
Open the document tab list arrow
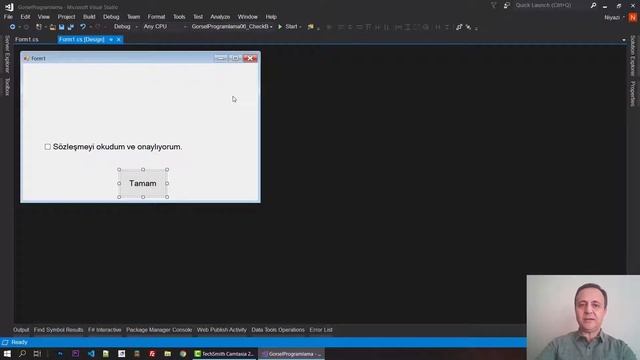click(624, 40)
